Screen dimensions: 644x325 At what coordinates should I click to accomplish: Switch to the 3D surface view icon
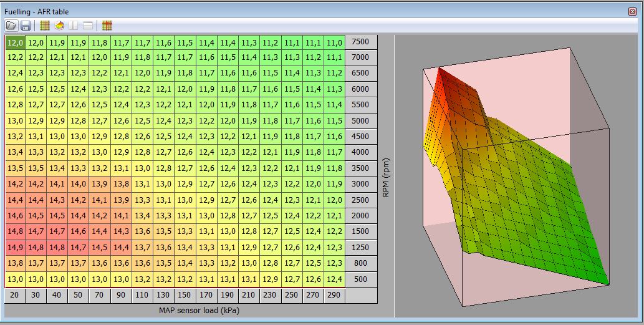(x=59, y=26)
